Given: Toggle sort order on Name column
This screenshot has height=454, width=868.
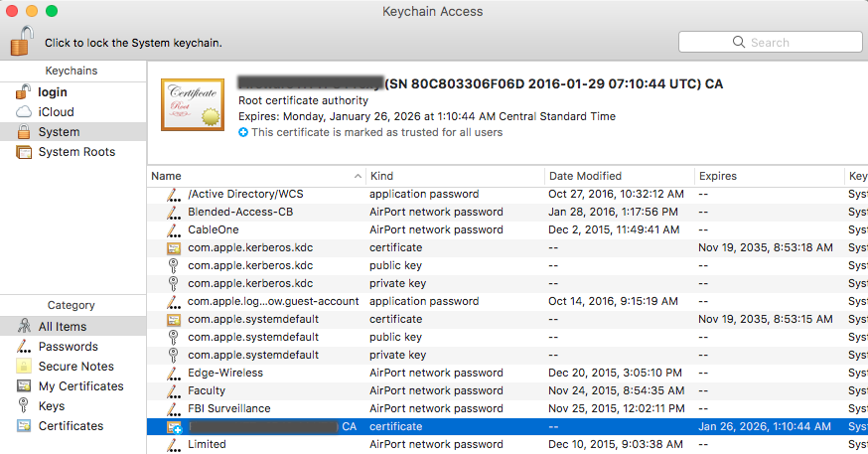Looking at the screenshot, I should (256, 176).
